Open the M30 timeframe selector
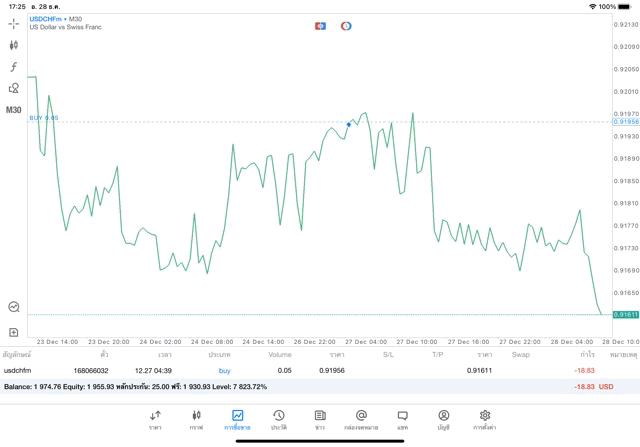640x447 pixels. 14,110
